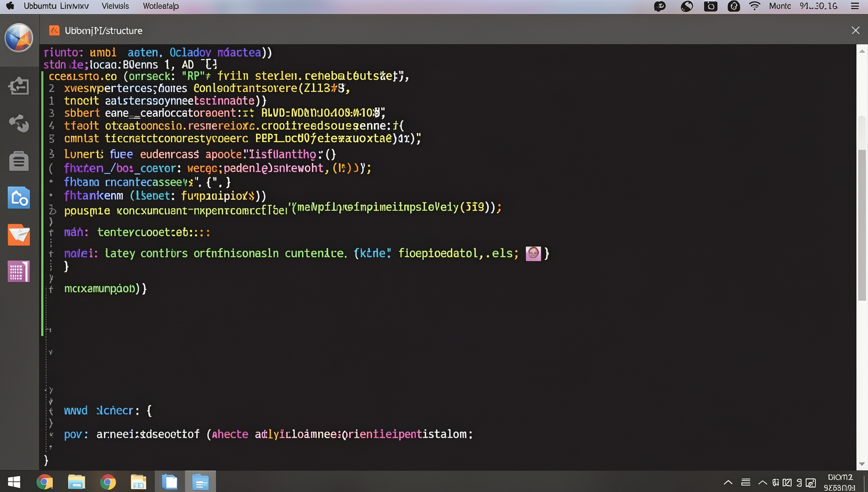The image size is (868, 492).
Task: Open the hamburger menu in top bar
Action: point(855,6)
